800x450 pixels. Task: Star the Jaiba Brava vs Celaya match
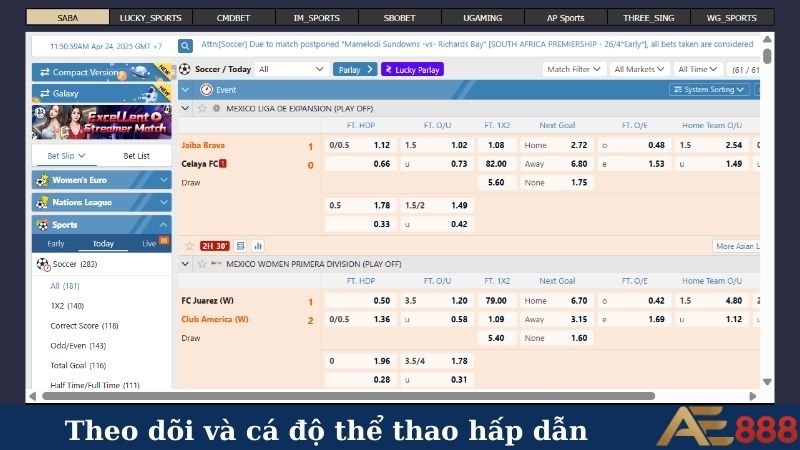pos(189,246)
